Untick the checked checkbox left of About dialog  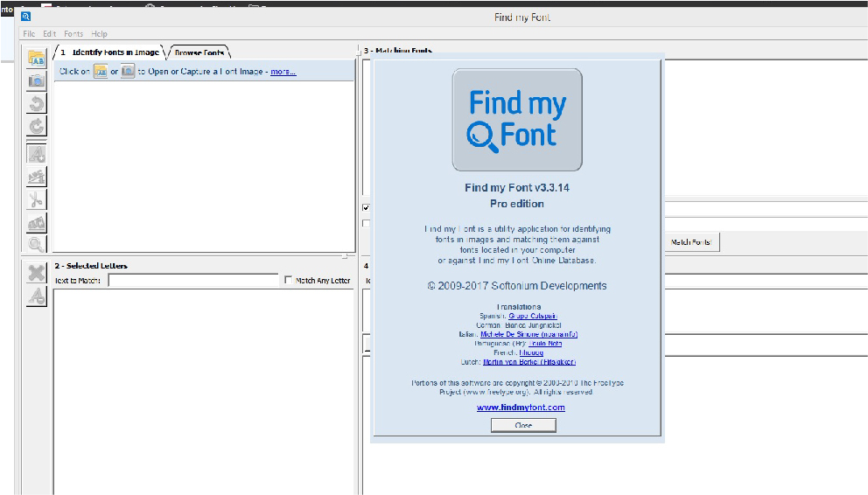[366, 208]
